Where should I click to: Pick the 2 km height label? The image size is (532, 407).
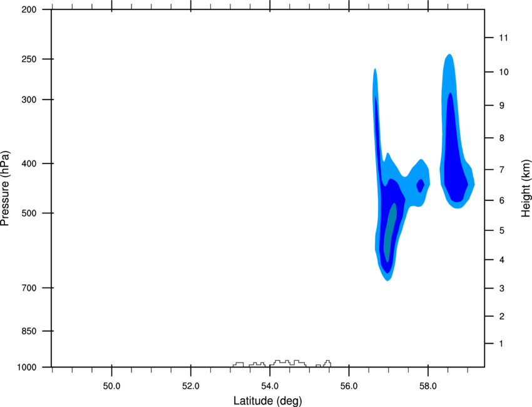(x=502, y=316)
